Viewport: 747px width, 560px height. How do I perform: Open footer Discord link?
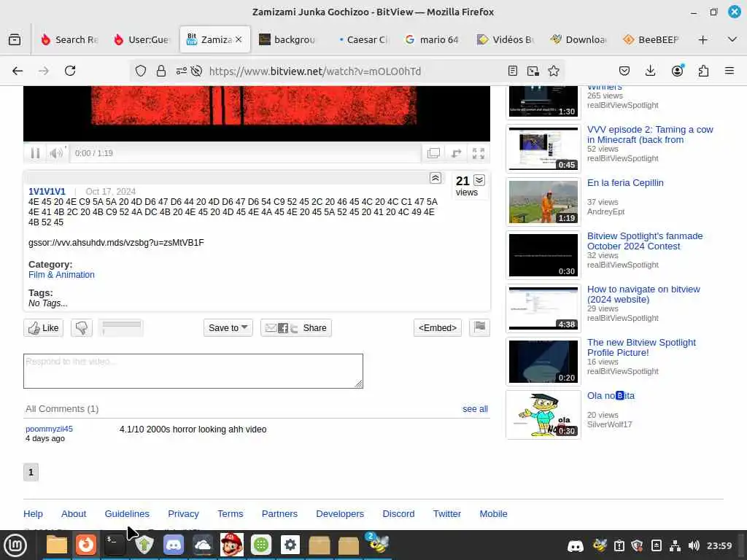pyautogui.click(x=398, y=514)
